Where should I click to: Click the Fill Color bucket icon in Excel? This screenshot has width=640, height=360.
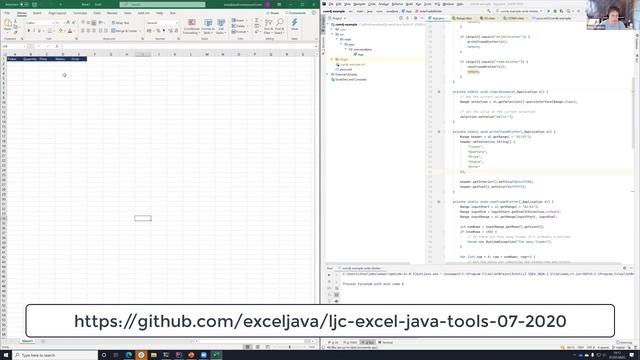[60, 31]
